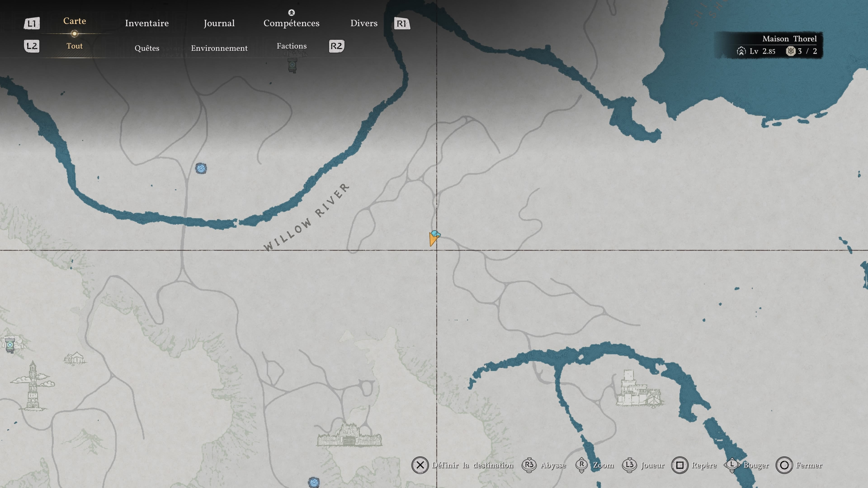The image size is (868, 488).
Task: Select the Tout map filter
Action: click(x=74, y=46)
